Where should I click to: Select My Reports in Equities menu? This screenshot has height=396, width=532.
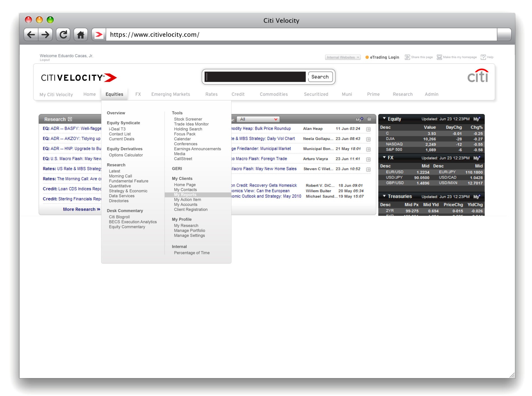185,195
